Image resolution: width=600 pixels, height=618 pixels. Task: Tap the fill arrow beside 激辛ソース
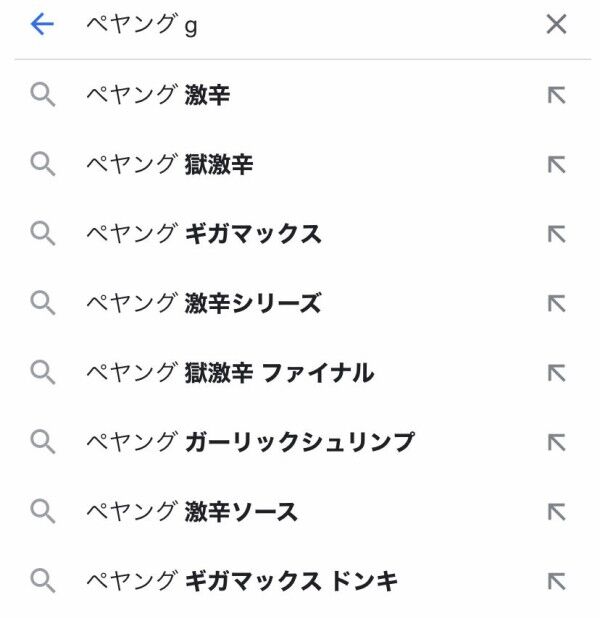coord(557,512)
